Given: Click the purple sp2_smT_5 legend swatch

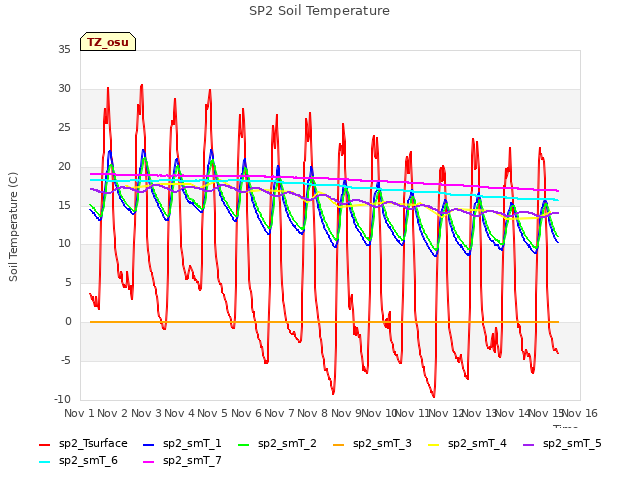Looking at the screenshot, I should click(529, 445).
